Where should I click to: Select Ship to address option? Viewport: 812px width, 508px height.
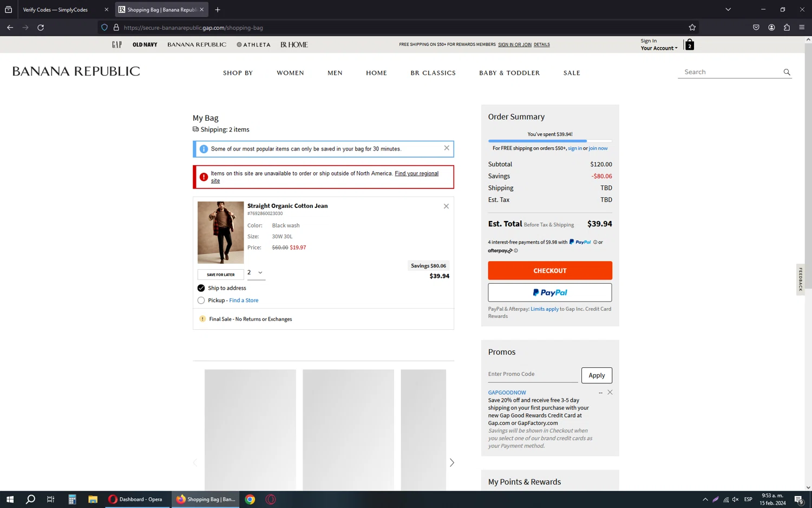point(201,288)
